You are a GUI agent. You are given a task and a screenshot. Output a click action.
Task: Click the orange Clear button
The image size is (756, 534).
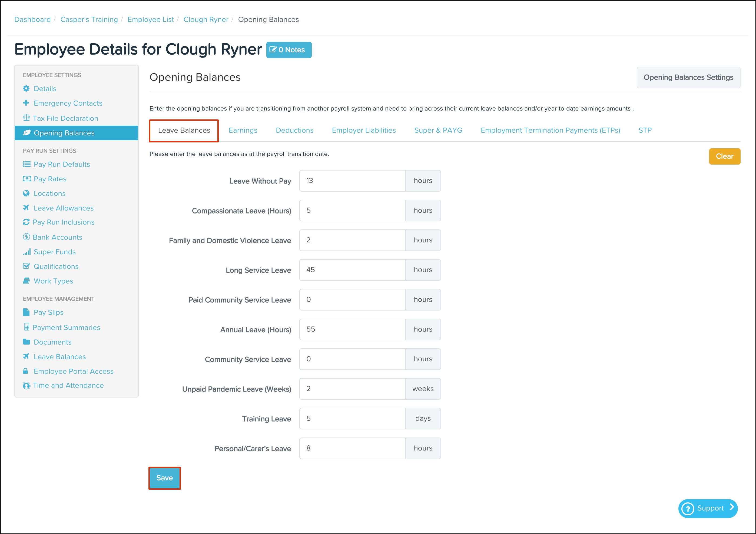[x=724, y=156]
